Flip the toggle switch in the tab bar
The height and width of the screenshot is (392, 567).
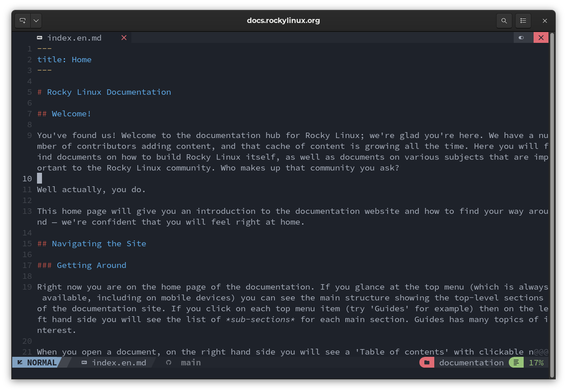(522, 37)
